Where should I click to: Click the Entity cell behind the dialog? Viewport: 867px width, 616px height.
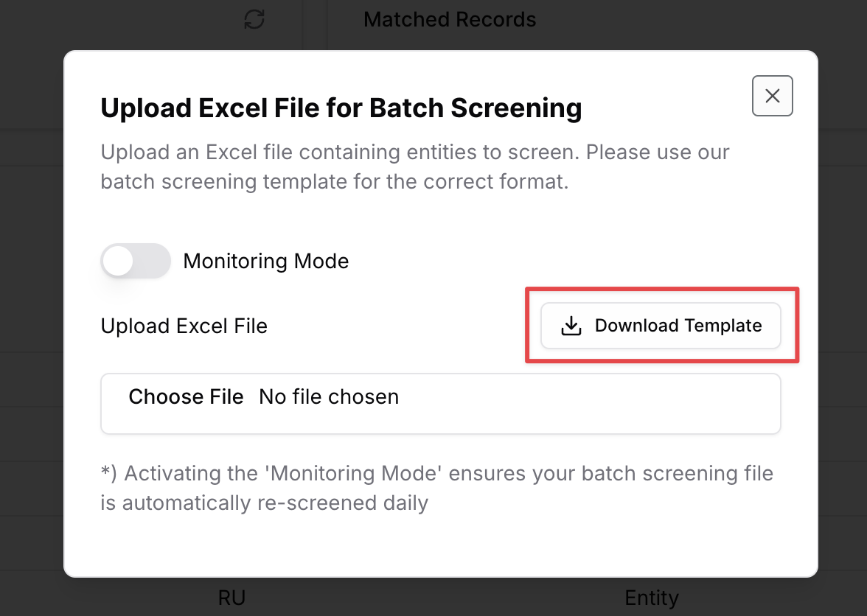(652, 598)
